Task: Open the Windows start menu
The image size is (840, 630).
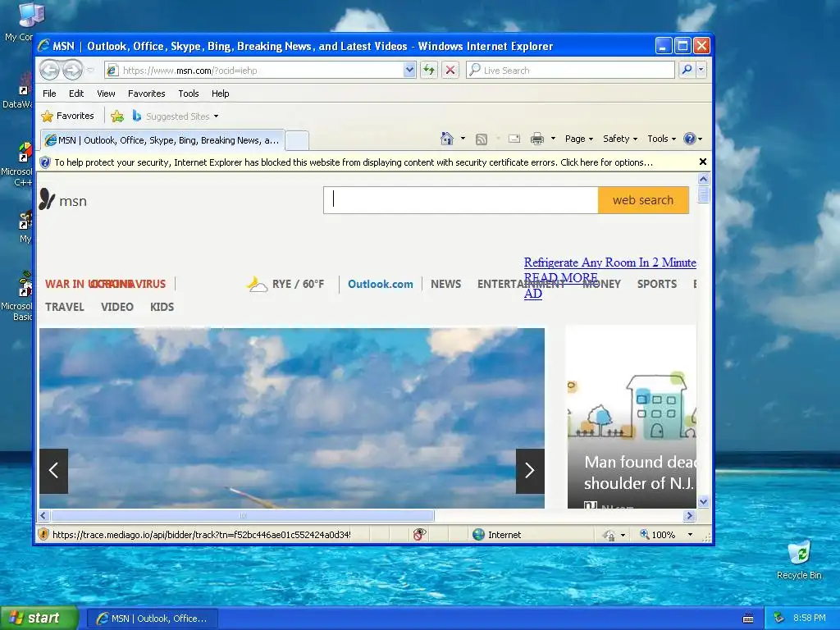Action: coord(39,618)
